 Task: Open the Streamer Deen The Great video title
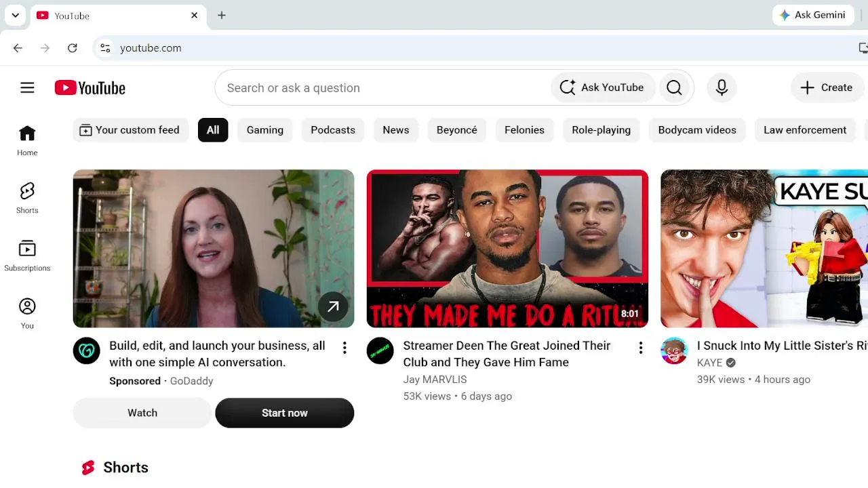(507, 354)
